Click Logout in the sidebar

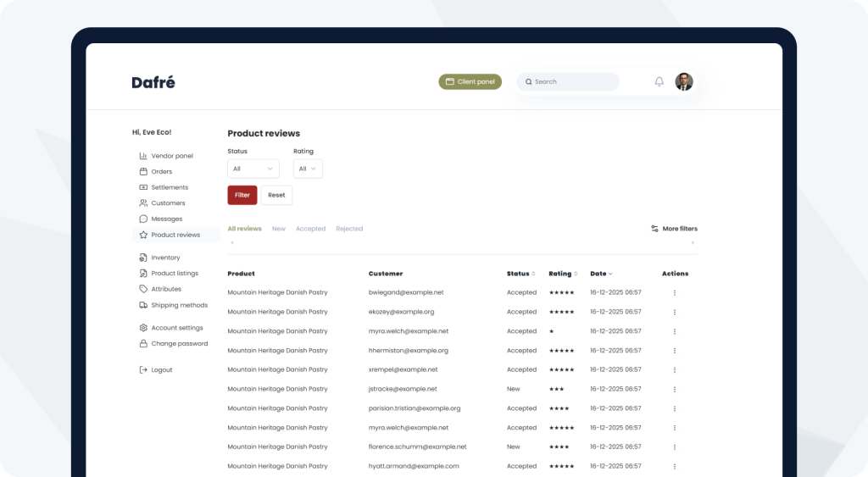pos(161,369)
